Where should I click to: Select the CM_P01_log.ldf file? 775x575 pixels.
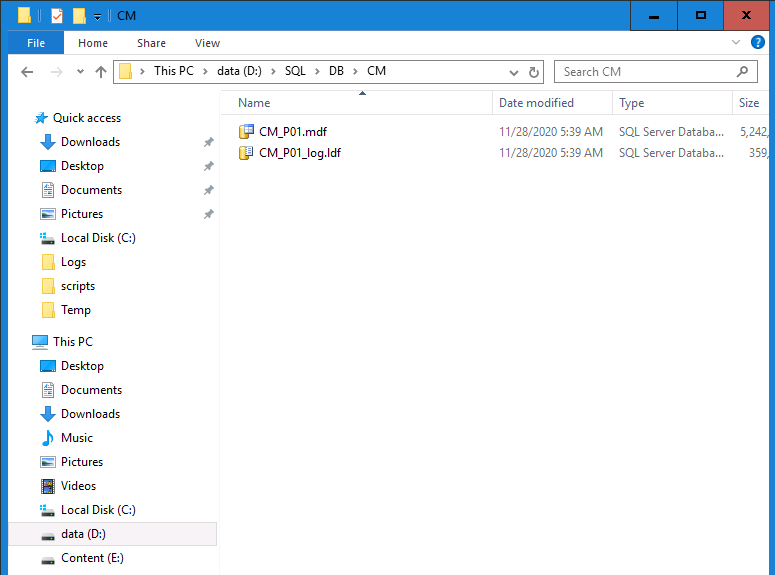[300, 153]
